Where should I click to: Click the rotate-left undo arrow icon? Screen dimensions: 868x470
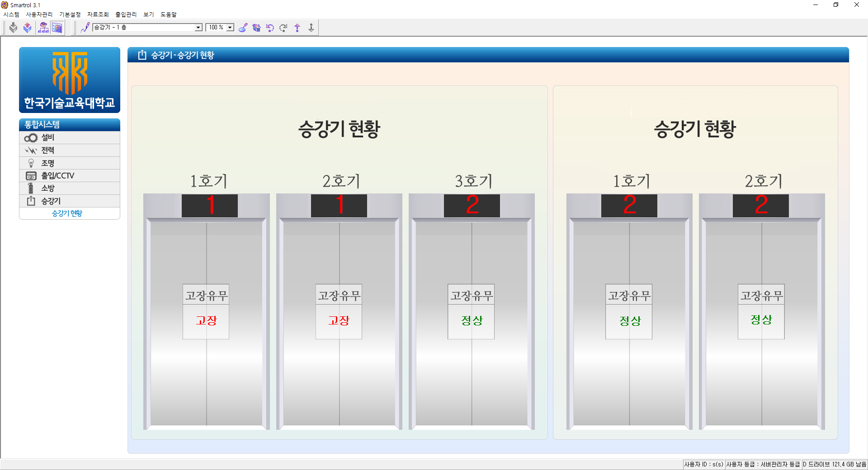pyautogui.click(x=270, y=28)
